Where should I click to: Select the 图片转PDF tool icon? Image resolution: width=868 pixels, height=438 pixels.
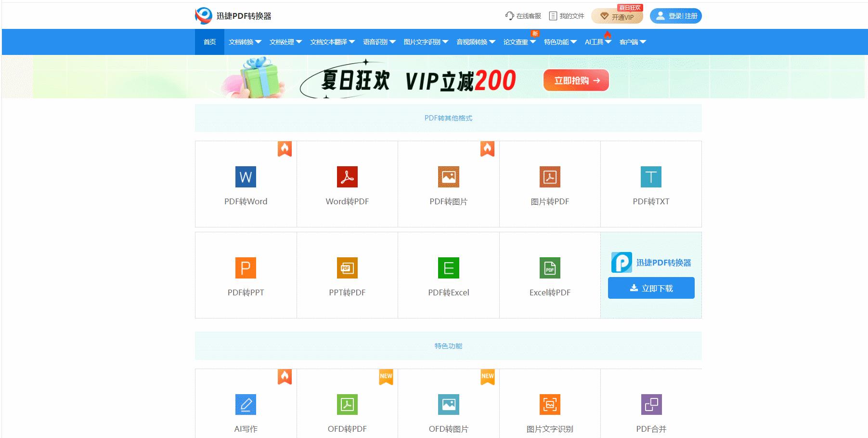pos(550,177)
